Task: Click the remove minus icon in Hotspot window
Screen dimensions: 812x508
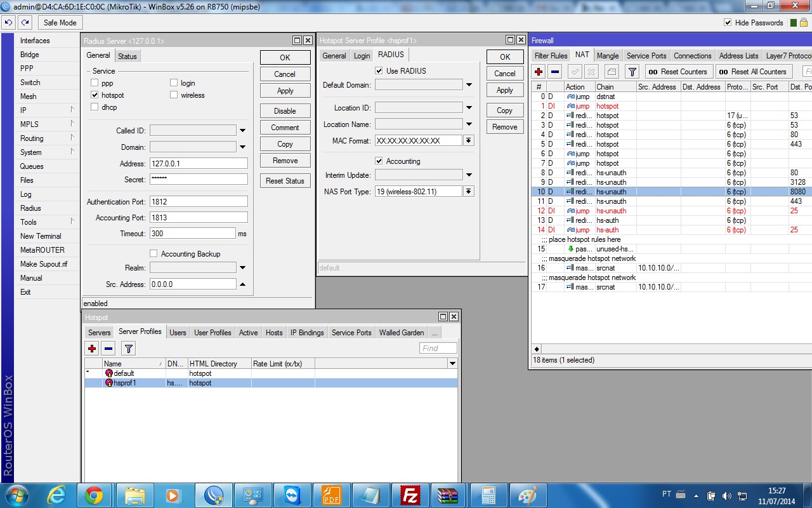Action: pyautogui.click(x=108, y=349)
